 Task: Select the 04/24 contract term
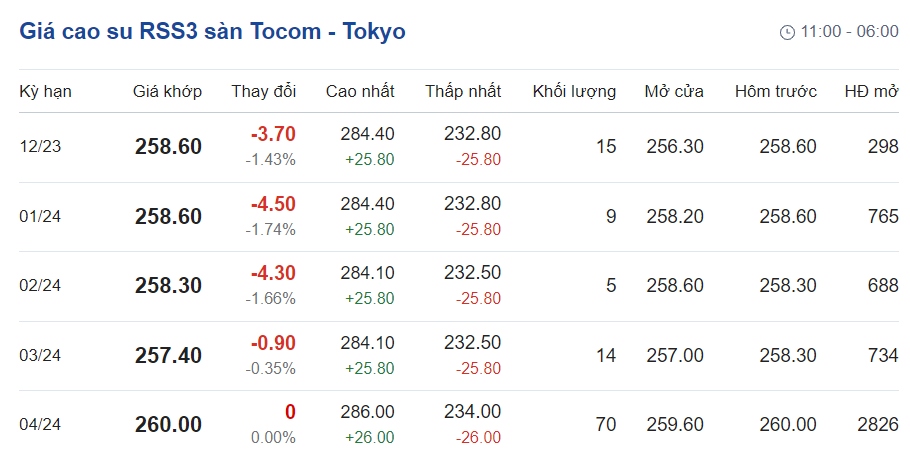point(40,424)
